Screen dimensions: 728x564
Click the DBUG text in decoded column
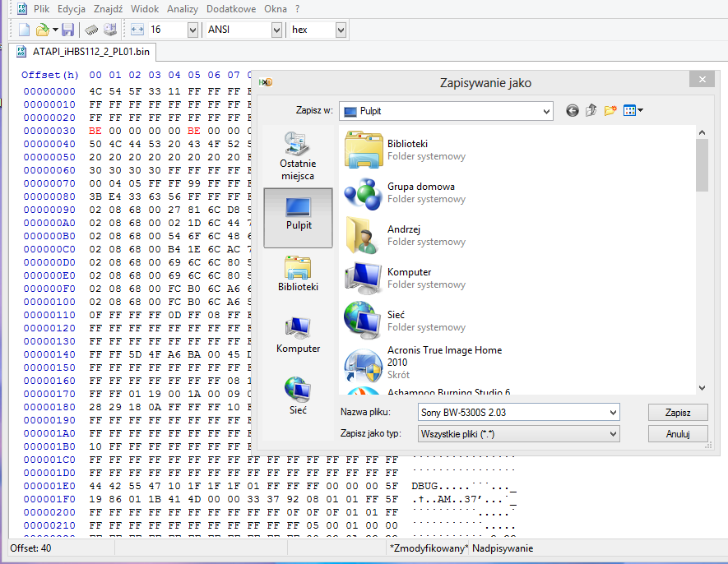tap(424, 486)
